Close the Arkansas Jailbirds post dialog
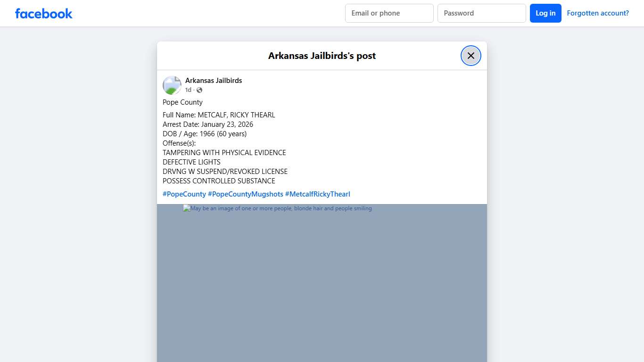The height and width of the screenshot is (362, 644). pyautogui.click(x=471, y=56)
